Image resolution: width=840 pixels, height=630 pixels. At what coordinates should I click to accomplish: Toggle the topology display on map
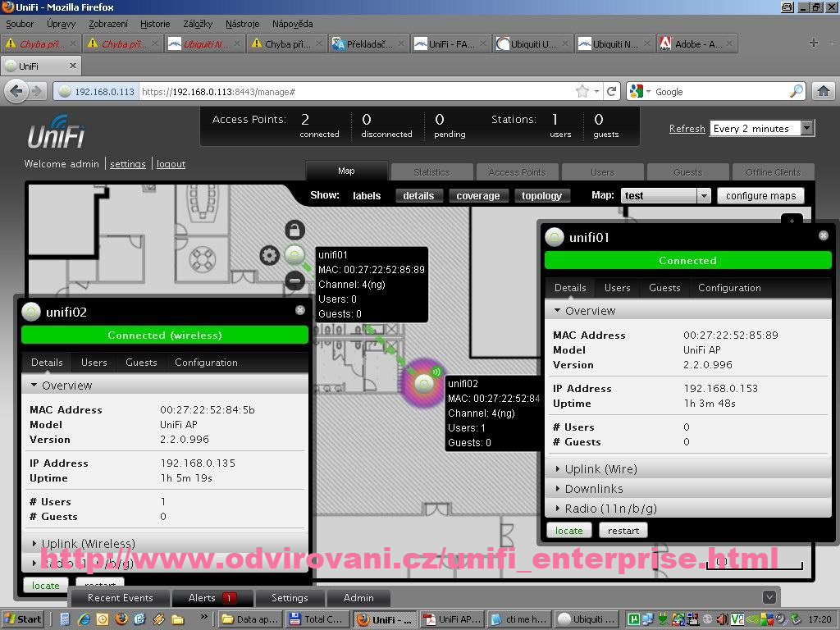[541, 196]
